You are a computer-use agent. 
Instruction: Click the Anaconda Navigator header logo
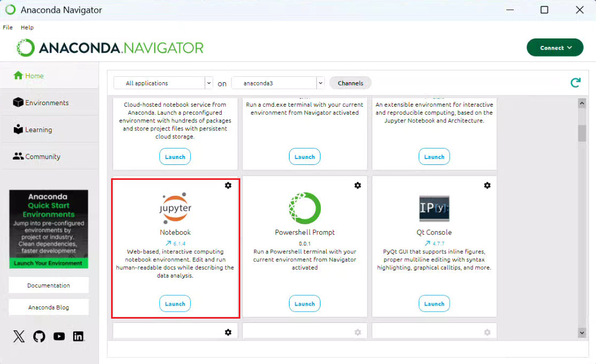(110, 48)
